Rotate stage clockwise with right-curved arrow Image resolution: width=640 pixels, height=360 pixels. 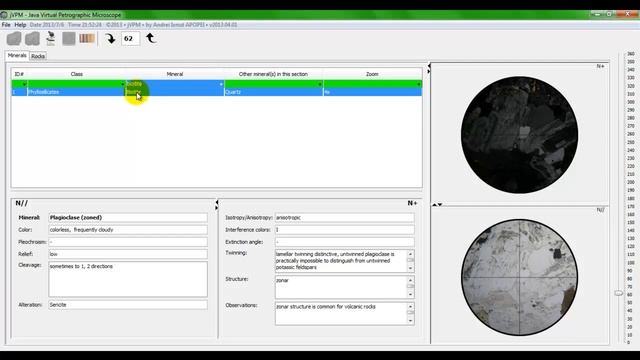(110, 38)
